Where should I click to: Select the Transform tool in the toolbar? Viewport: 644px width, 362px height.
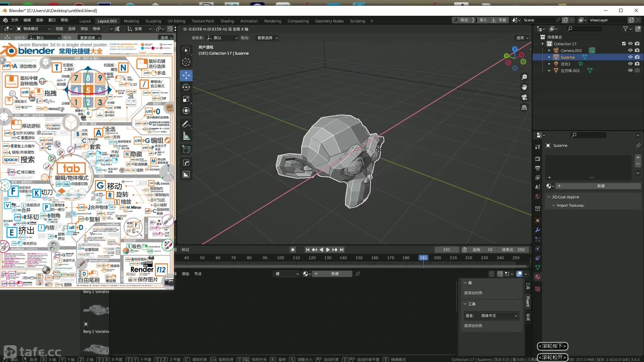186,111
